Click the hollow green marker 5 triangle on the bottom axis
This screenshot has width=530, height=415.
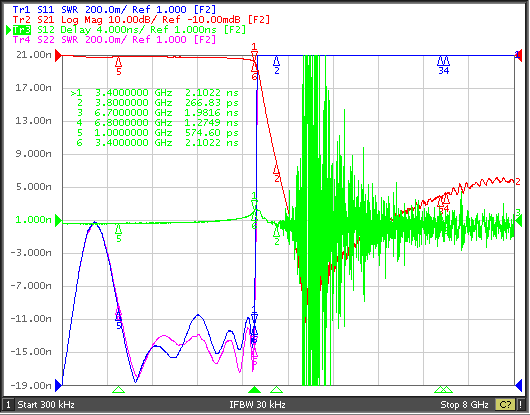[118, 390]
